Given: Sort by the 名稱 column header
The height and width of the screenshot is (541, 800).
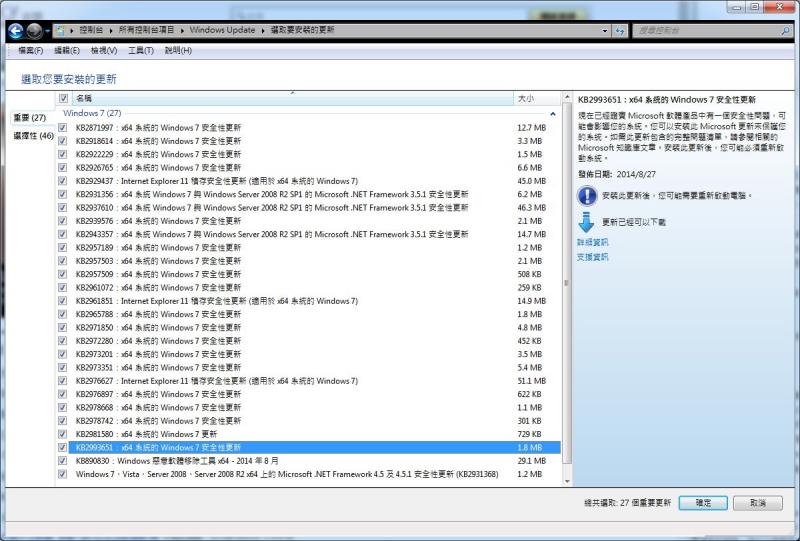Looking at the screenshot, I should [292, 98].
